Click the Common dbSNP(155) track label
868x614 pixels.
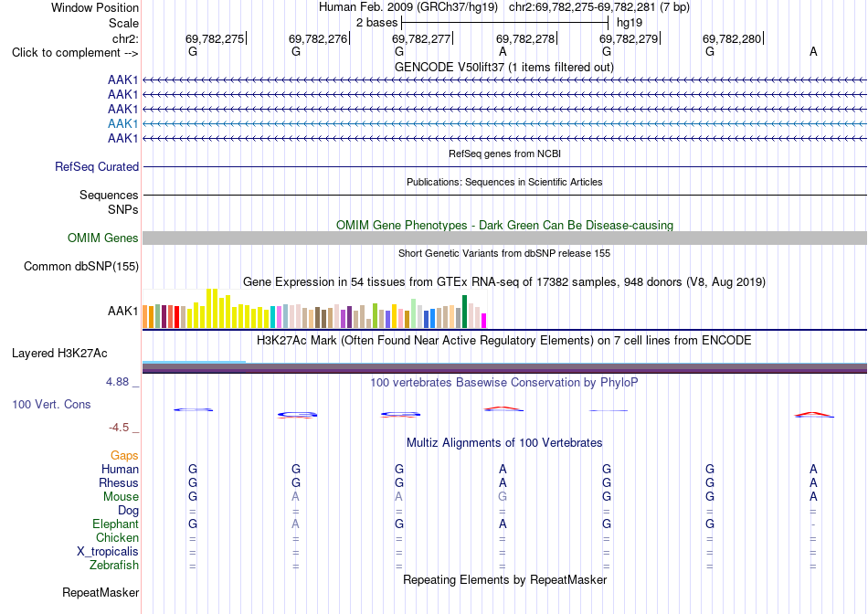pos(81,266)
